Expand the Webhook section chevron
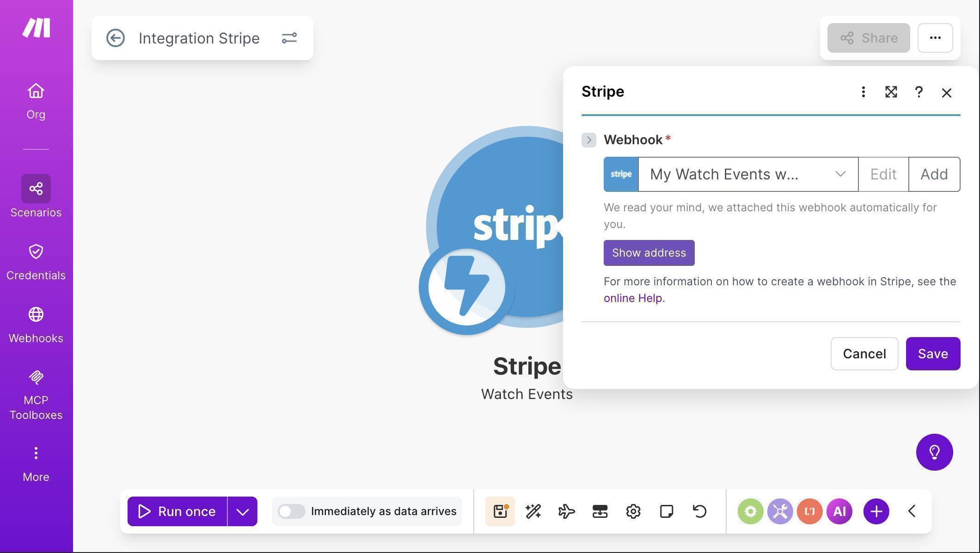 click(x=588, y=140)
